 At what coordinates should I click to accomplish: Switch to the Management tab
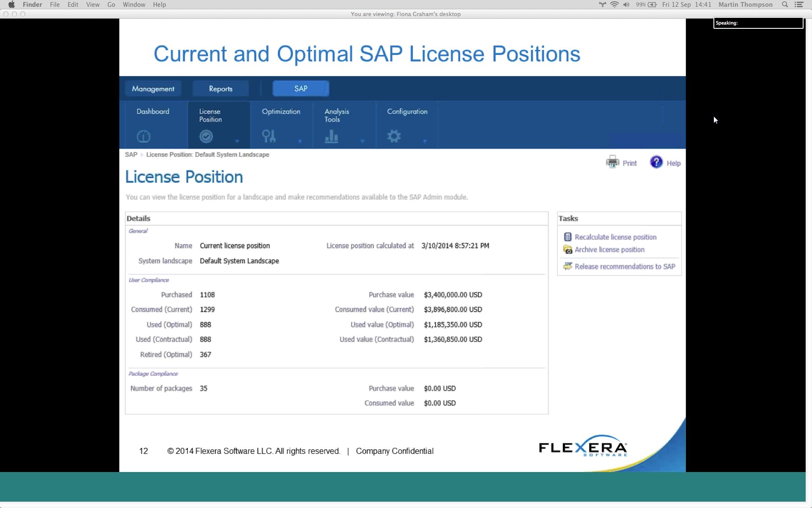(153, 89)
